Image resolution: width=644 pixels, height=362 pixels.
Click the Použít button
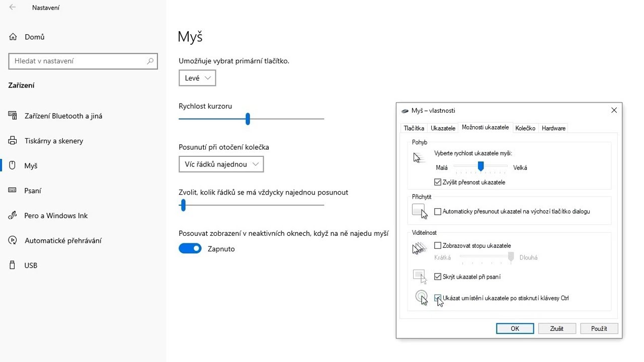599,328
